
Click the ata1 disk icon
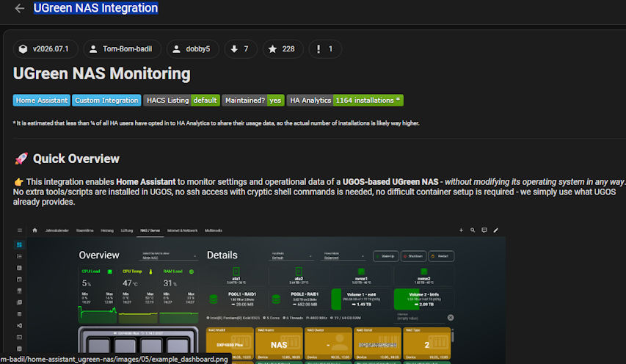tap(236, 272)
